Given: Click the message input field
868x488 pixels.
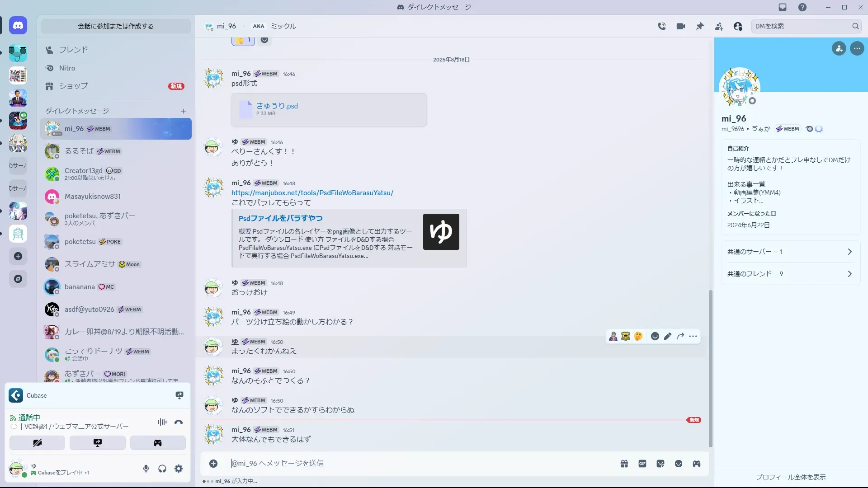Looking at the screenshot, I should [x=407, y=464].
